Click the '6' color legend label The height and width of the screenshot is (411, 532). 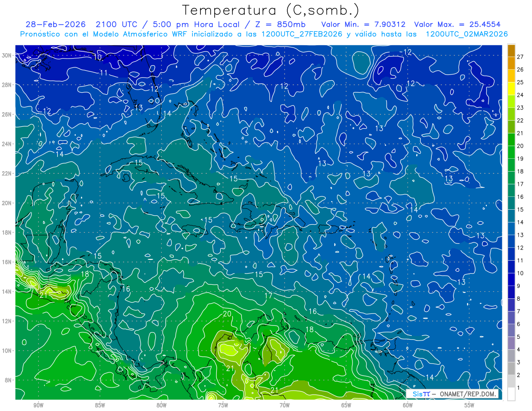pyautogui.click(x=519, y=324)
